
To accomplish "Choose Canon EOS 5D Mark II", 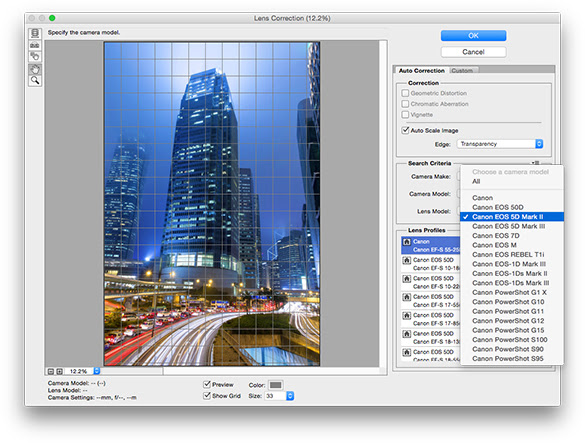I will tap(512, 217).
